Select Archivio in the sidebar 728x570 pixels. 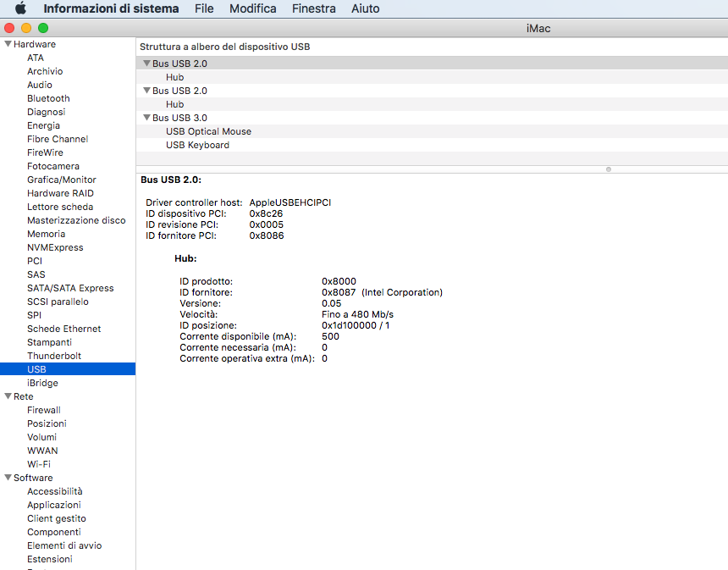(x=45, y=71)
